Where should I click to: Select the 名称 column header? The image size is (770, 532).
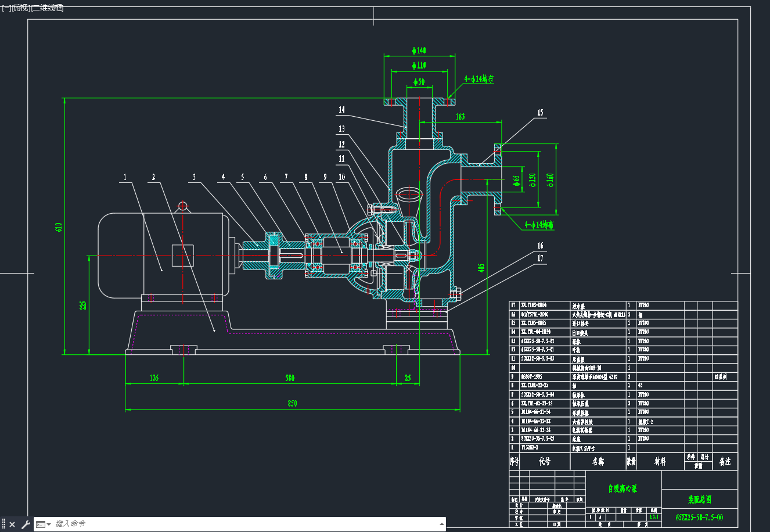coord(598,462)
